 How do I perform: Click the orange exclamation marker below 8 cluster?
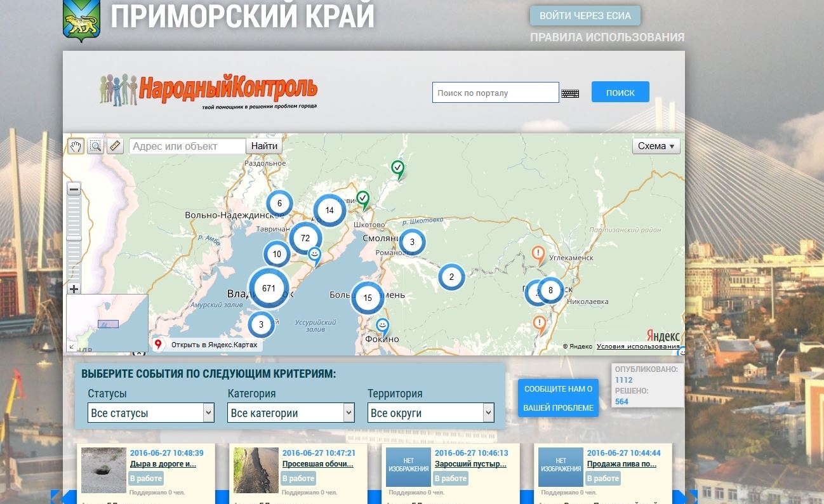click(540, 324)
